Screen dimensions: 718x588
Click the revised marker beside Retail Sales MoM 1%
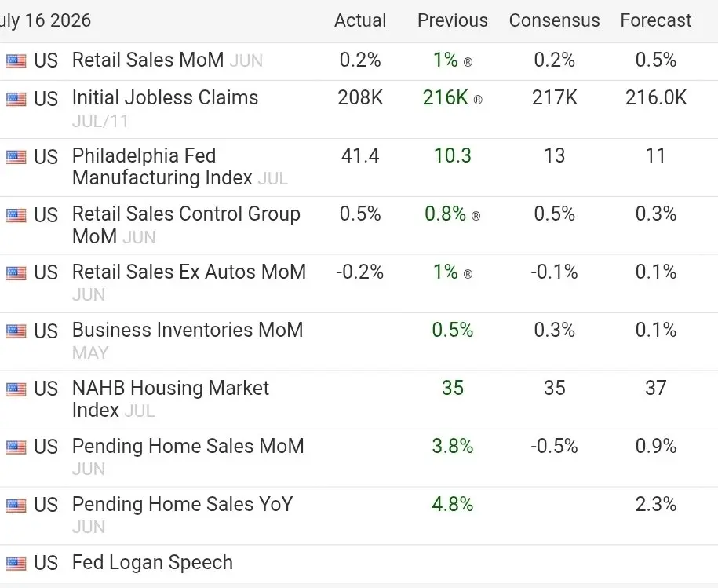(468, 62)
